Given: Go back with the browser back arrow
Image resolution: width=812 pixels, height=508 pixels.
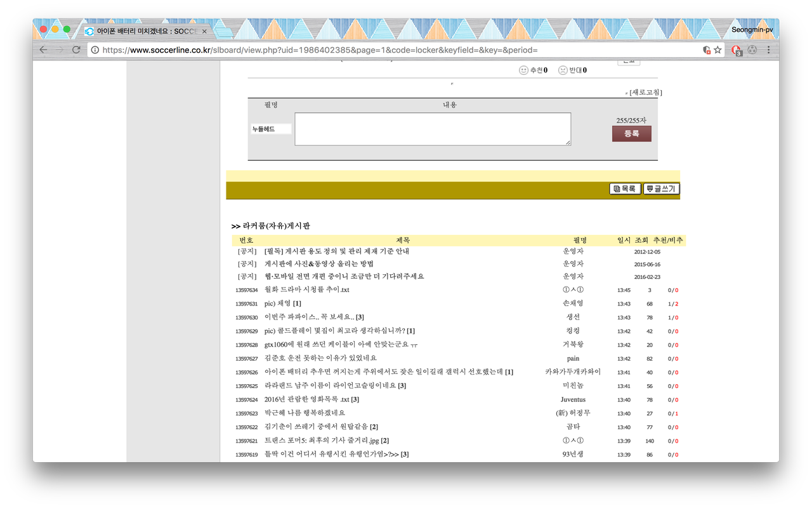Looking at the screenshot, I should [x=43, y=50].
